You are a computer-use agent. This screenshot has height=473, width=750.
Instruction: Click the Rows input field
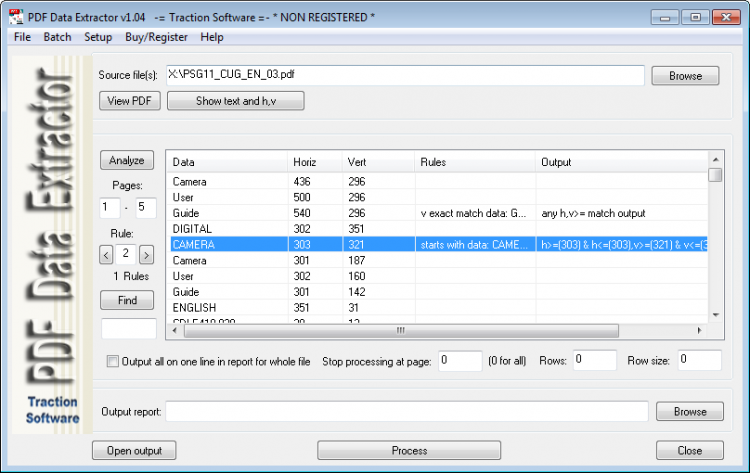[595, 360]
